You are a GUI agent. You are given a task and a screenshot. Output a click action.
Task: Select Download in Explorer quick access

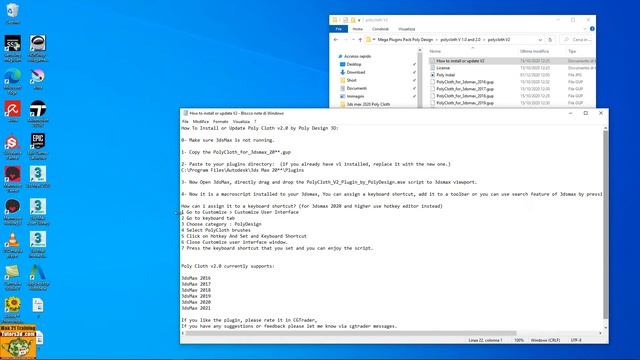click(355, 72)
